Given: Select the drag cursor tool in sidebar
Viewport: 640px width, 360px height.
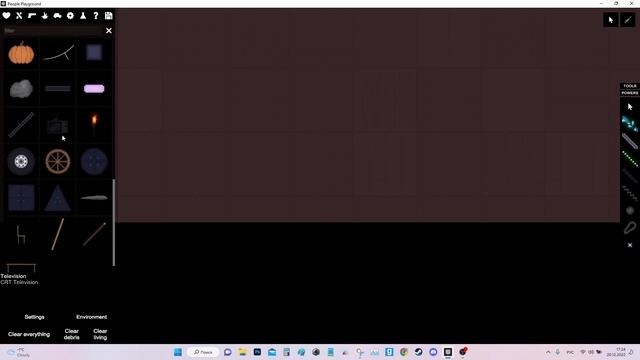Looking at the screenshot, I should click(630, 107).
